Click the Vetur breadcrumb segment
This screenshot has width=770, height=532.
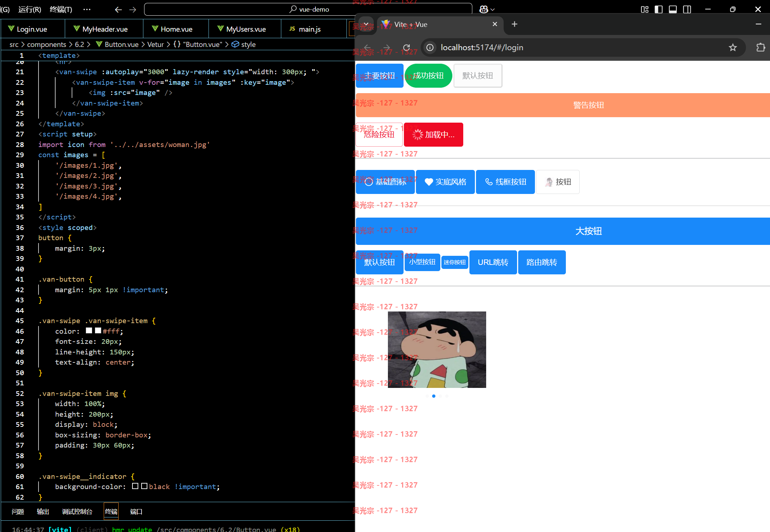tap(155, 44)
